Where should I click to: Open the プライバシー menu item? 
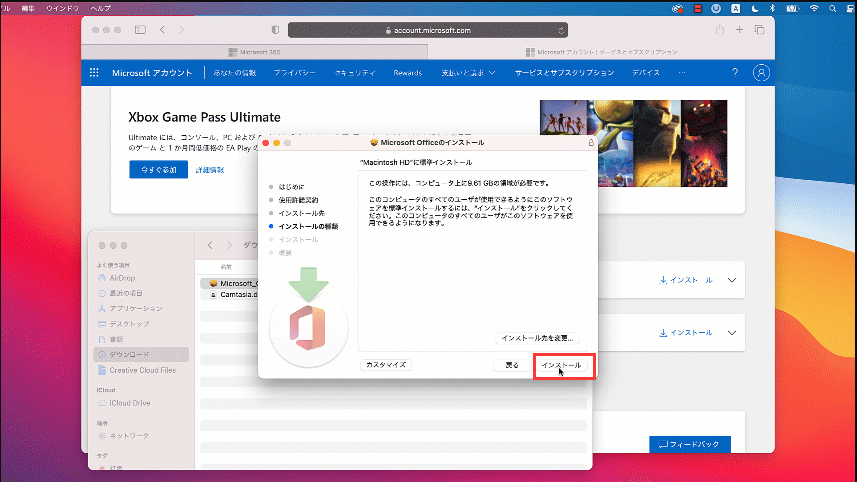(294, 73)
